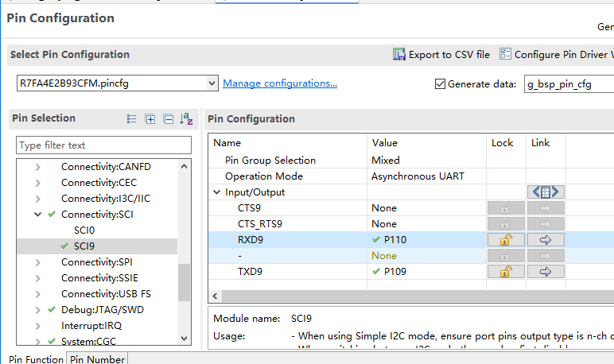Open the Manage configurations link
This screenshot has height=364, width=614.
click(x=279, y=83)
